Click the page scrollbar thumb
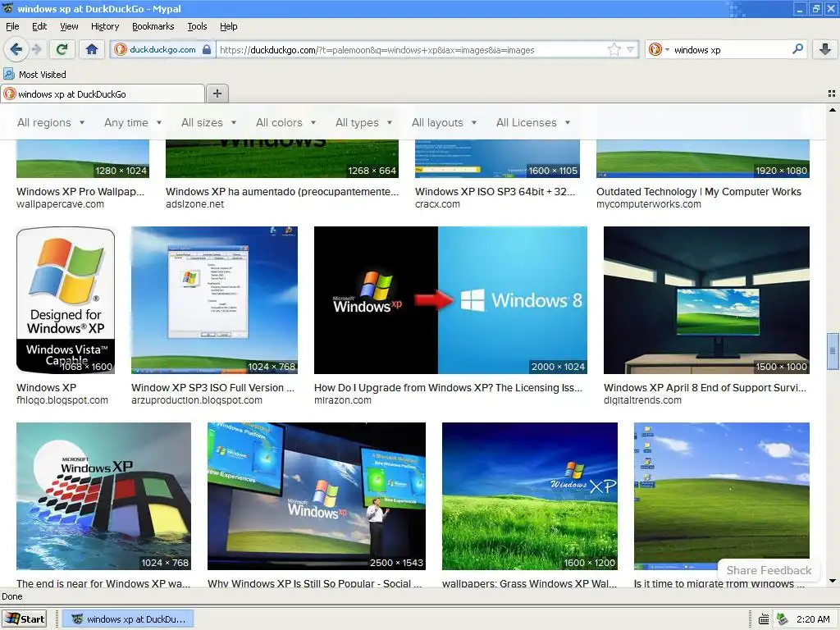Viewport: 840px width, 630px height. (x=832, y=351)
